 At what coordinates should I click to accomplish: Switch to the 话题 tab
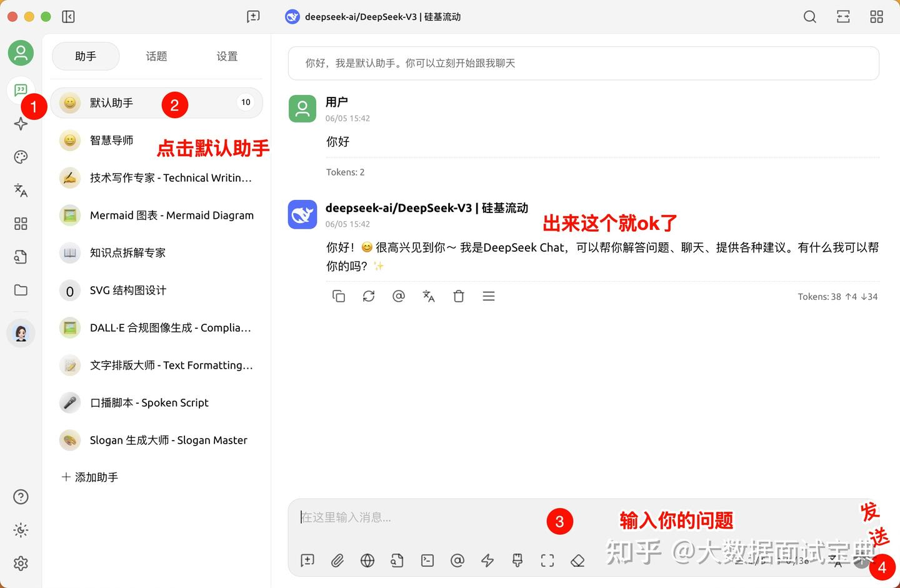pos(156,56)
